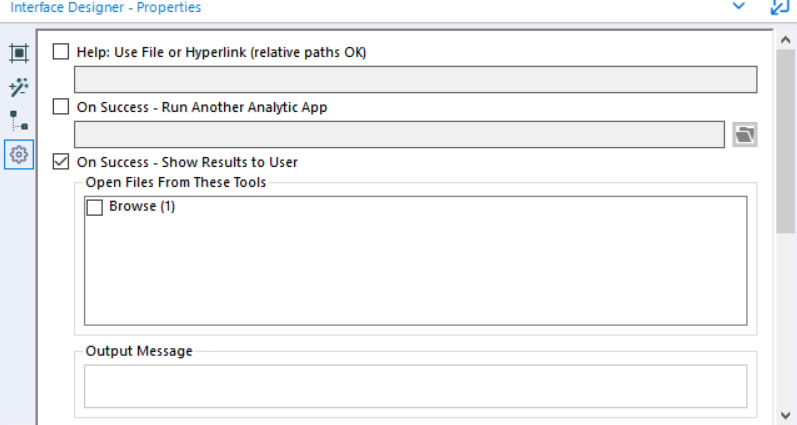This screenshot has width=797, height=425.
Task: Click the scrollbar down arrow
Action: [x=786, y=413]
